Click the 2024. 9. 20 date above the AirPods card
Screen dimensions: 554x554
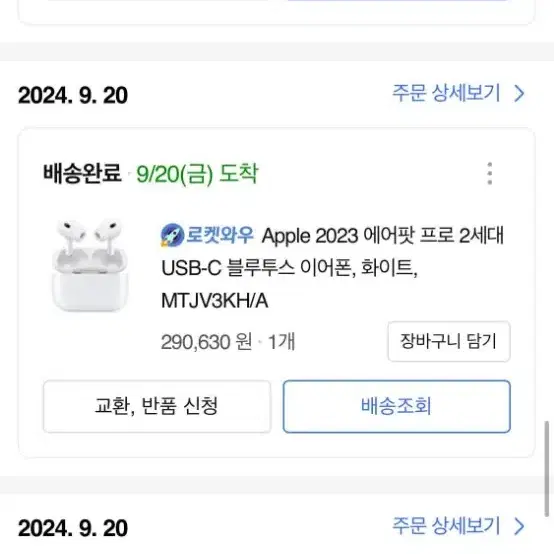73,95
